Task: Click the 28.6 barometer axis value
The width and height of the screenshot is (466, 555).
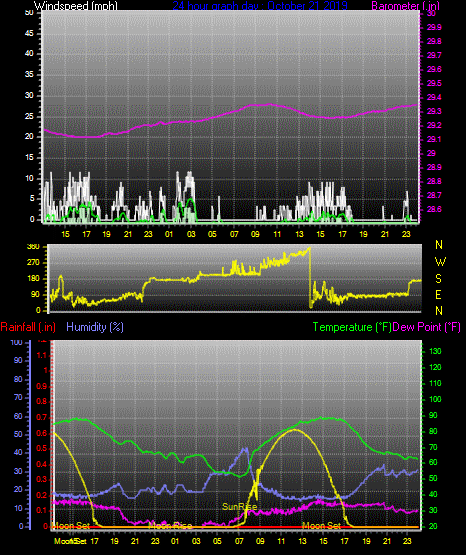Action: pyautogui.click(x=434, y=210)
